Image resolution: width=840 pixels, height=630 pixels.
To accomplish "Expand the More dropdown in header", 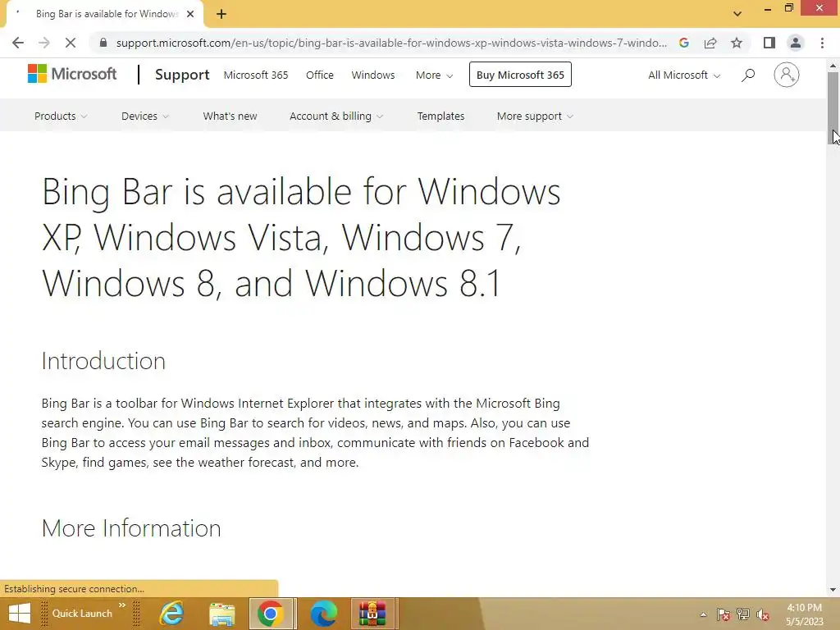I will [435, 75].
